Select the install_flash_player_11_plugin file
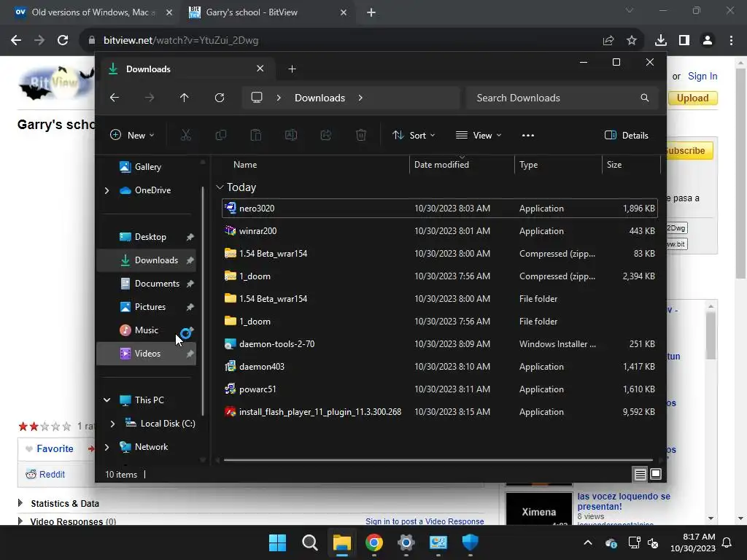The height and width of the screenshot is (560, 747). tap(439, 412)
